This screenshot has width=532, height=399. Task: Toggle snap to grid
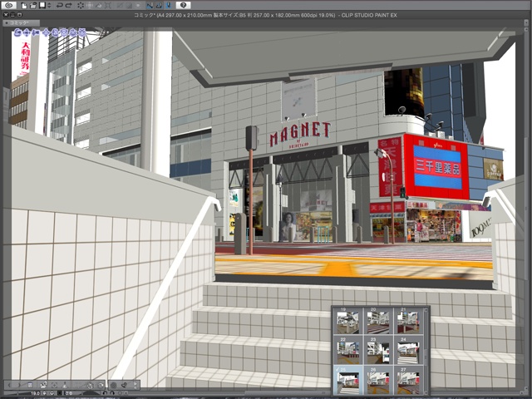[x=168, y=6]
